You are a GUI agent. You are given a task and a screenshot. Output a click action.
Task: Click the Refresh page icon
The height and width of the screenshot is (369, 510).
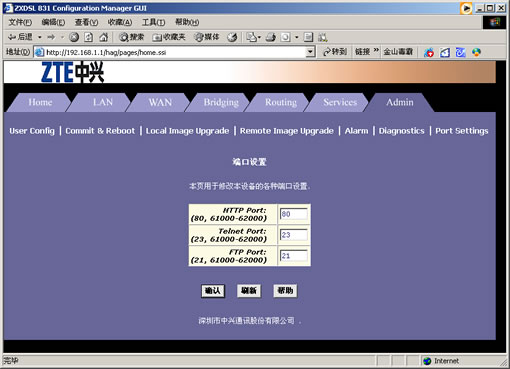(x=89, y=37)
